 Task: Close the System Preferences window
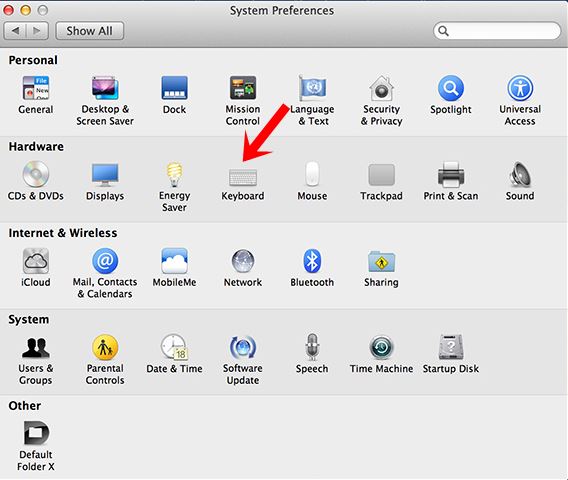click(9, 10)
